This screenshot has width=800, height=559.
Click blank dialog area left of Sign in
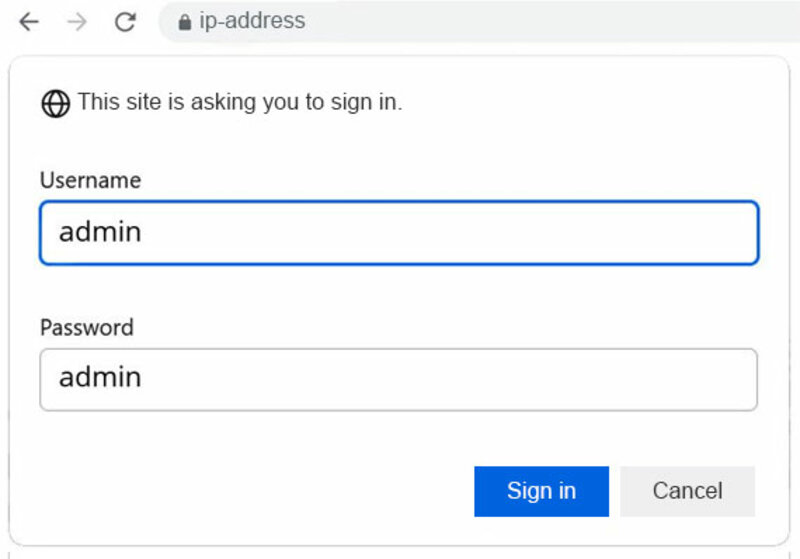250,491
